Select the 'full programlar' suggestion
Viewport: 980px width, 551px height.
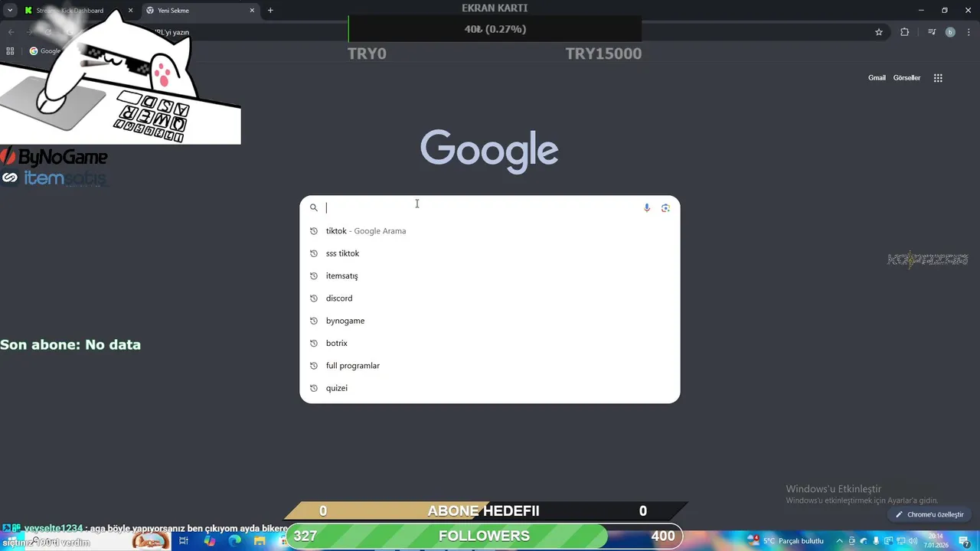(490, 366)
